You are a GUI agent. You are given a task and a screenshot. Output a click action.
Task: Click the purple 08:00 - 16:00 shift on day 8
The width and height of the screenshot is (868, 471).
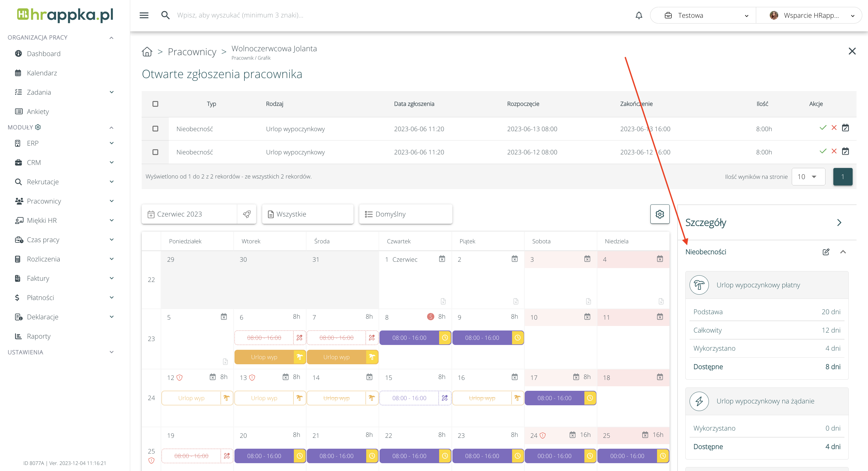[409, 338]
